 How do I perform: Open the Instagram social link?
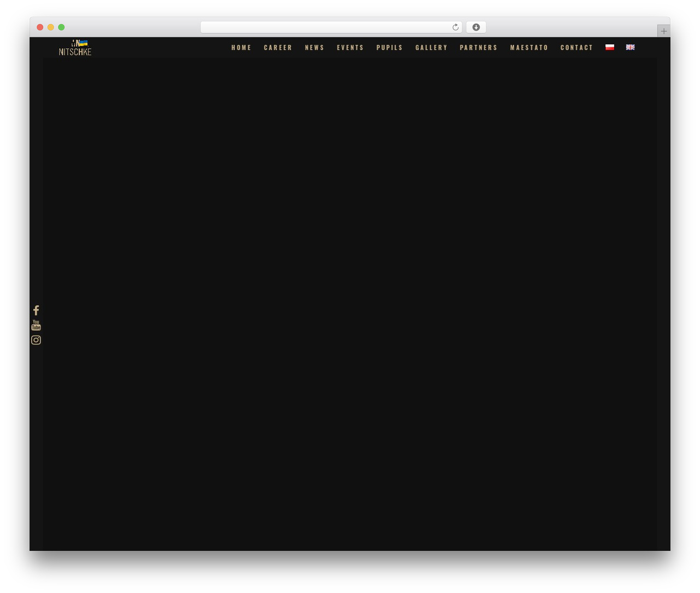click(x=36, y=340)
